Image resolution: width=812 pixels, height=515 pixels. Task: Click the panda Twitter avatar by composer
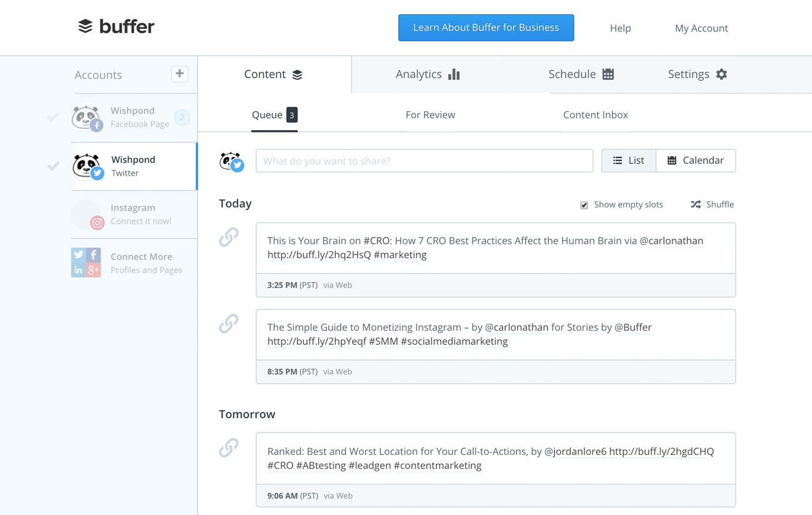point(231,161)
